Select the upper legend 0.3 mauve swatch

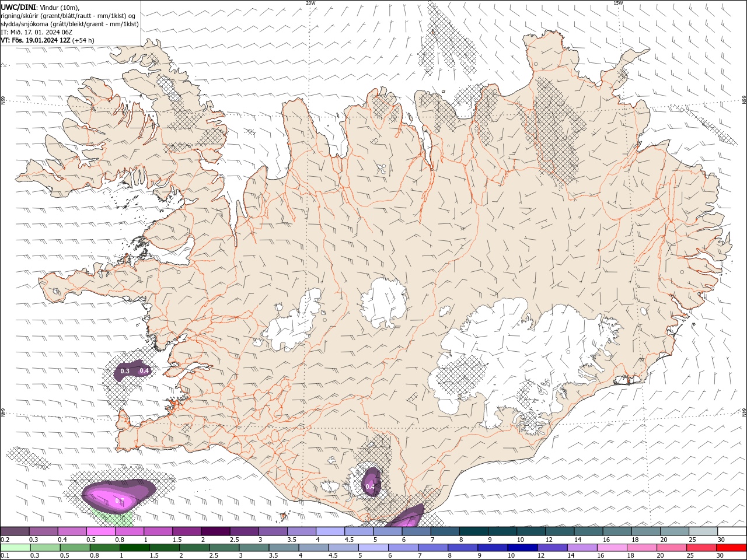point(43,531)
